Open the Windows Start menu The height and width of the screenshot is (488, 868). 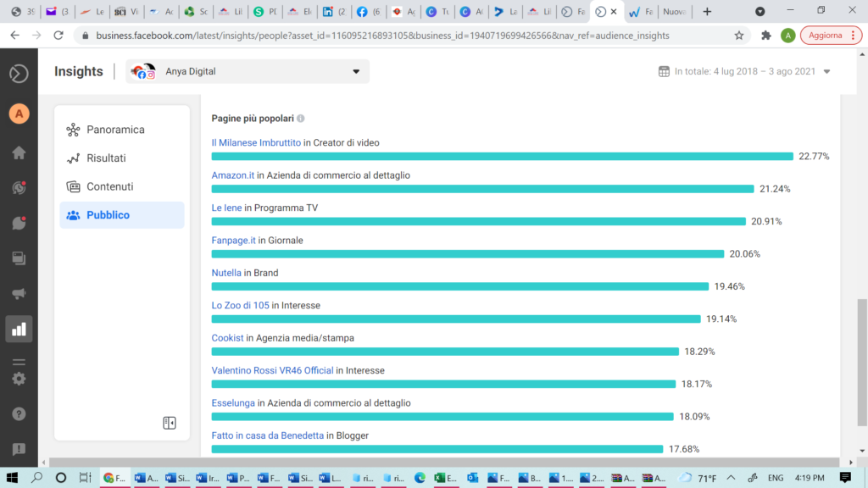pos(12,478)
